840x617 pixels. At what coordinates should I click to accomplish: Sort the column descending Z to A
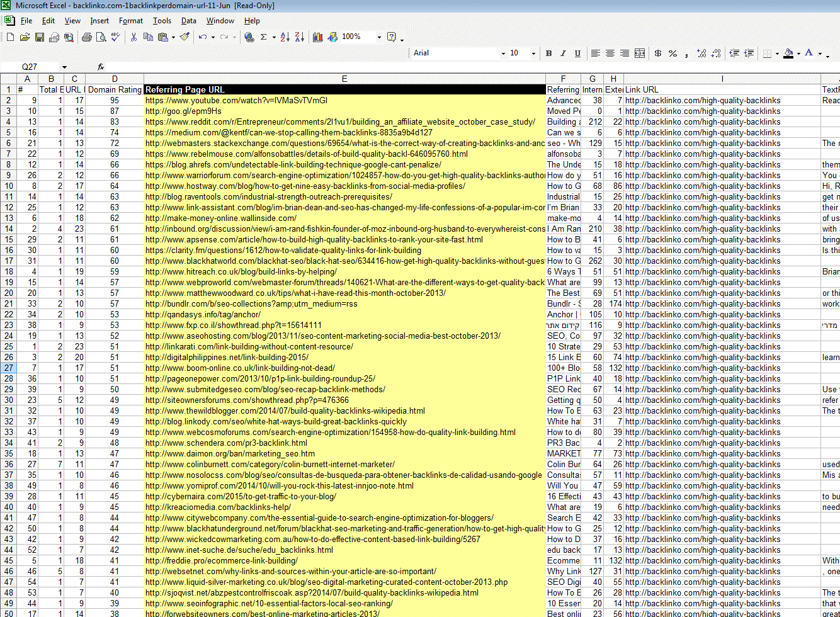click(299, 37)
